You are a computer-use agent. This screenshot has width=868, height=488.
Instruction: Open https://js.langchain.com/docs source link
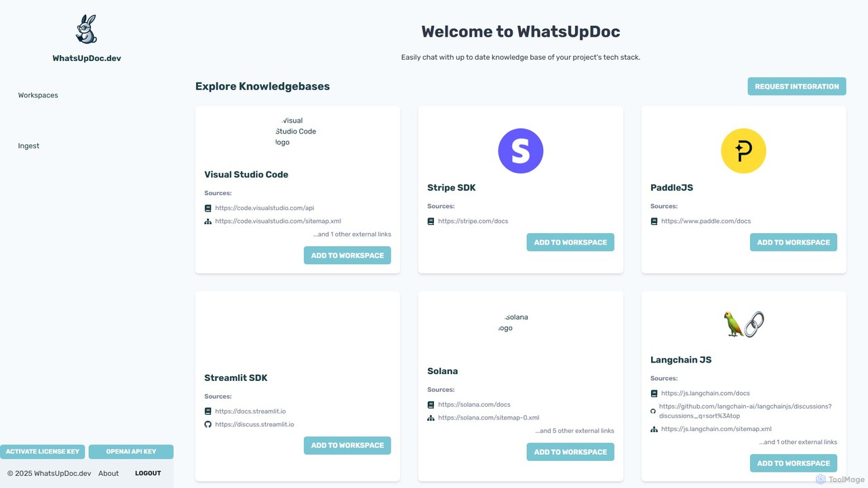coord(705,393)
